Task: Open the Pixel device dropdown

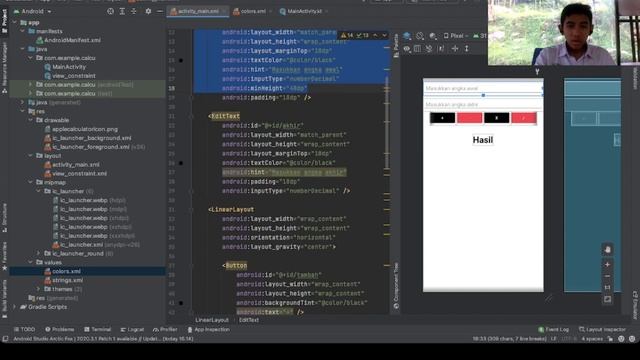Action: tap(456, 36)
